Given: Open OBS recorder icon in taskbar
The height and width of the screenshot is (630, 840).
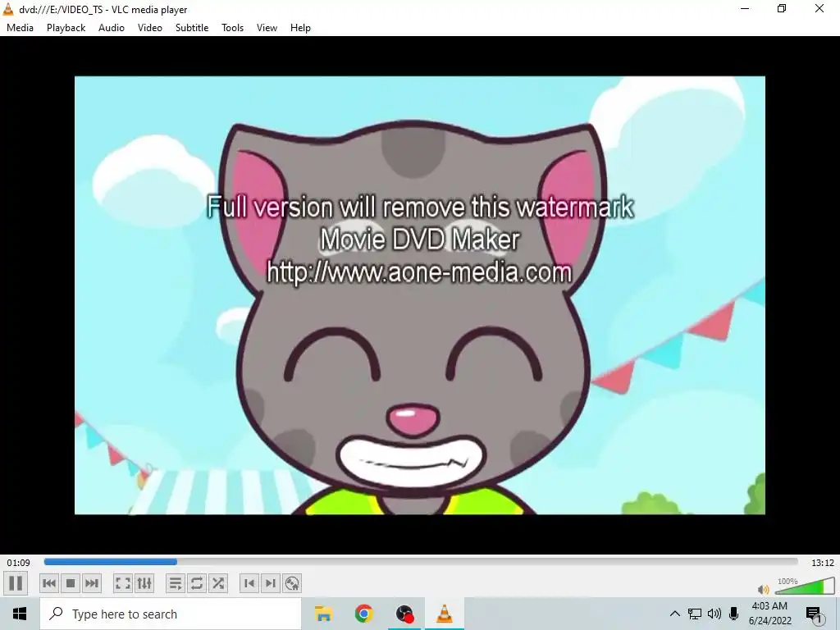Looking at the screenshot, I should coord(404,614).
